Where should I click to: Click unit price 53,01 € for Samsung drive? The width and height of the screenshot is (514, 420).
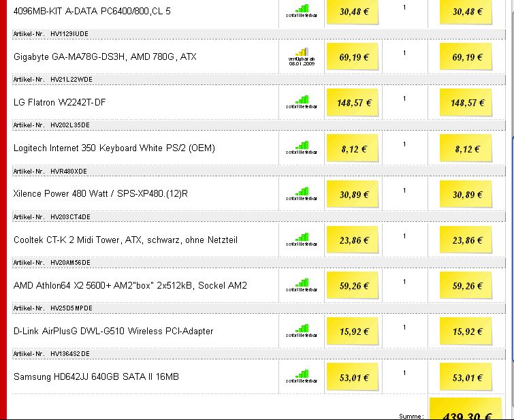(x=353, y=377)
